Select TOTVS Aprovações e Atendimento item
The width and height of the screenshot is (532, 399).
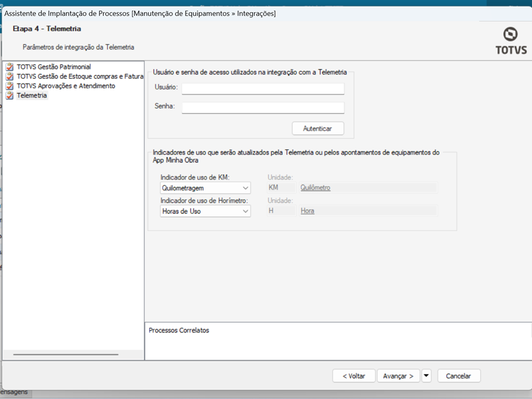65,87
